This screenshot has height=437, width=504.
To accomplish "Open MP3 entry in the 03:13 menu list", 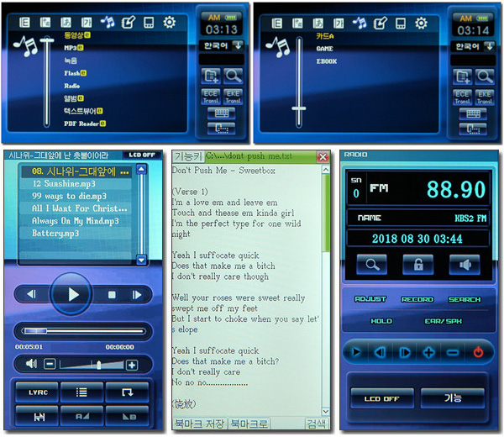I will (74, 48).
